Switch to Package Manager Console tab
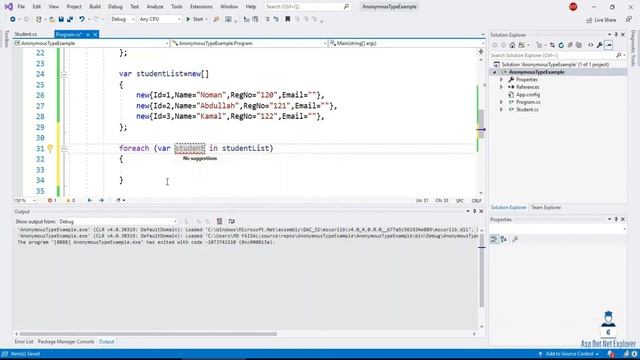The width and height of the screenshot is (640, 360). coord(66,342)
